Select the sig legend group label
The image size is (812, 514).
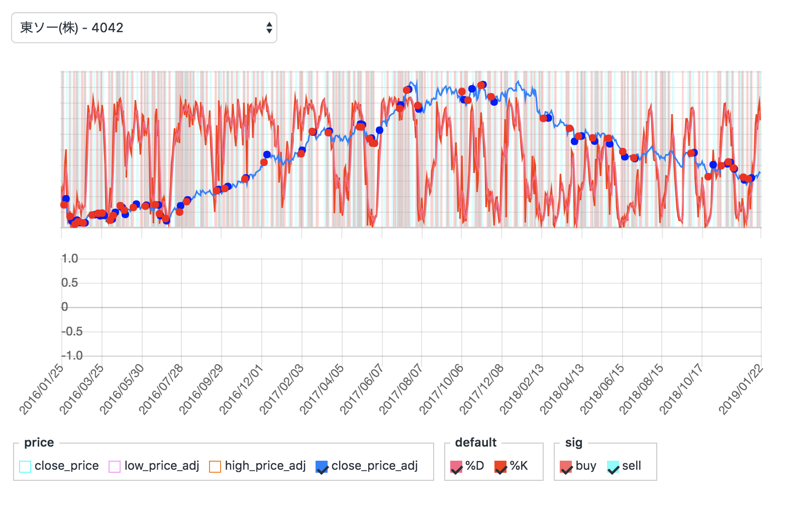(572, 443)
